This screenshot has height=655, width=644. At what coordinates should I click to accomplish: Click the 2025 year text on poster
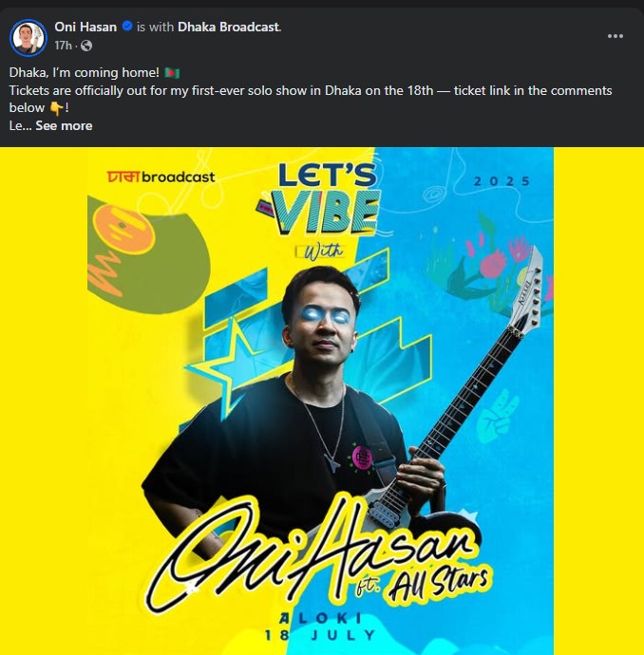click(x=502, y=181)
